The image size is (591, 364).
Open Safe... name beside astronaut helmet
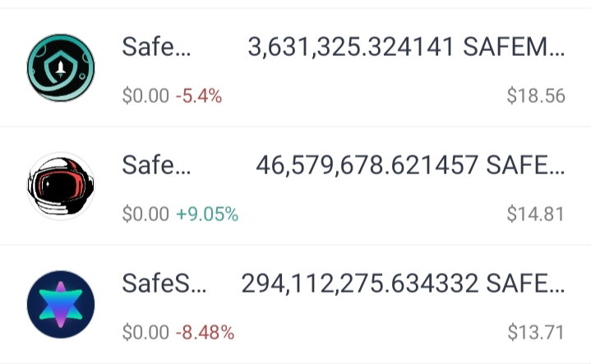click(x=156, y=165)
